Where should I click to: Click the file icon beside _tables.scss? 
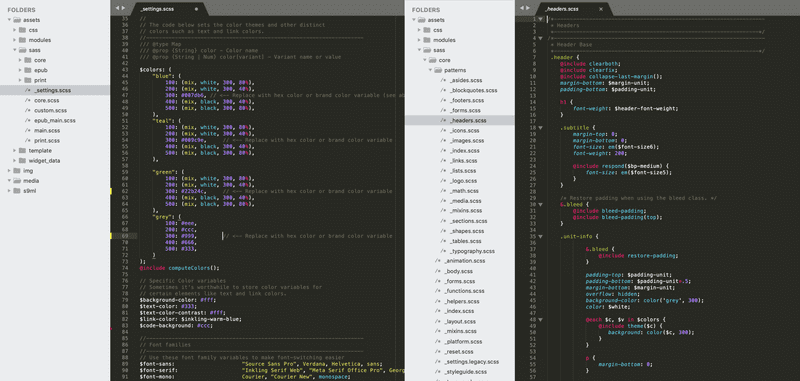coord(443,241)
